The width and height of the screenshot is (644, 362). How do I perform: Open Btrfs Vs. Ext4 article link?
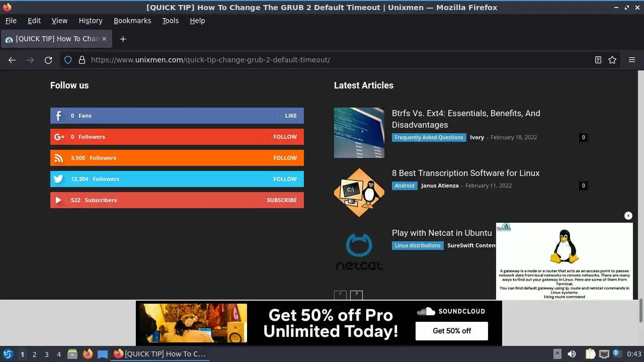(466, 119)
